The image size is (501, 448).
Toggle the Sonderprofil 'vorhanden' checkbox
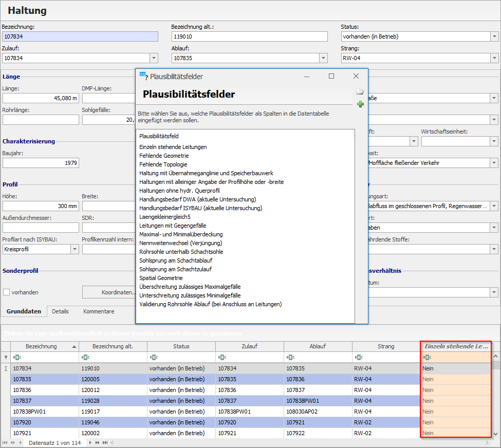tap(7, 292)
